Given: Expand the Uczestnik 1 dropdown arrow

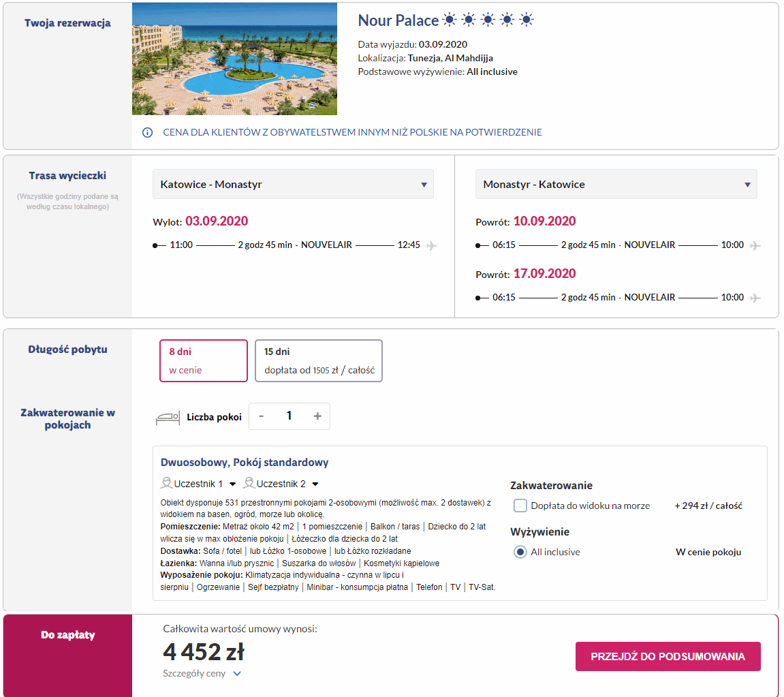Looking at the screenshot, I should click(x=232, y=484).
